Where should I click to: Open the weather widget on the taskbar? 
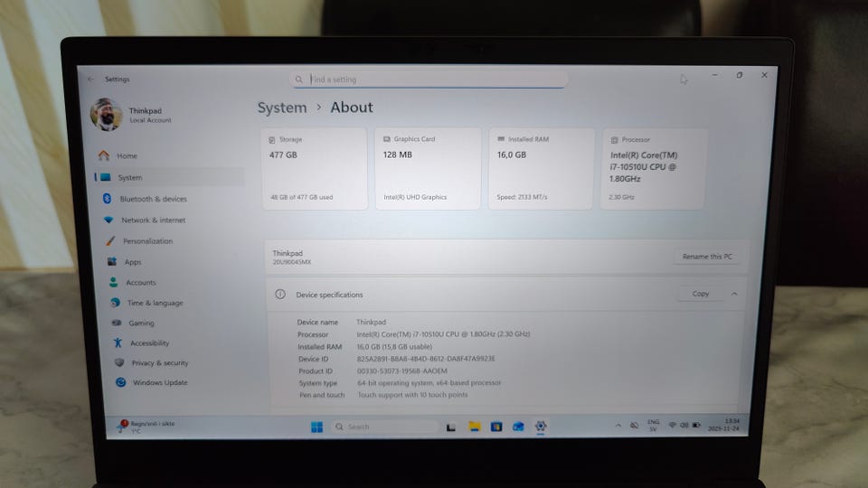[146, 426]
